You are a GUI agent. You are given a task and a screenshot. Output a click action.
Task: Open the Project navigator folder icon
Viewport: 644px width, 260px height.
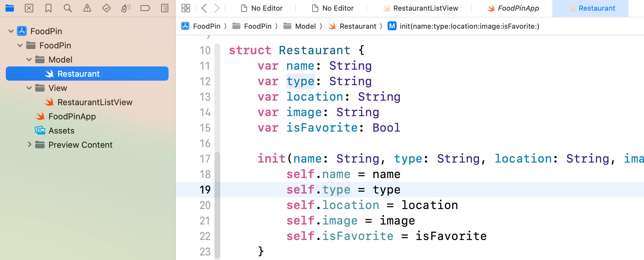tap(10, 8)
